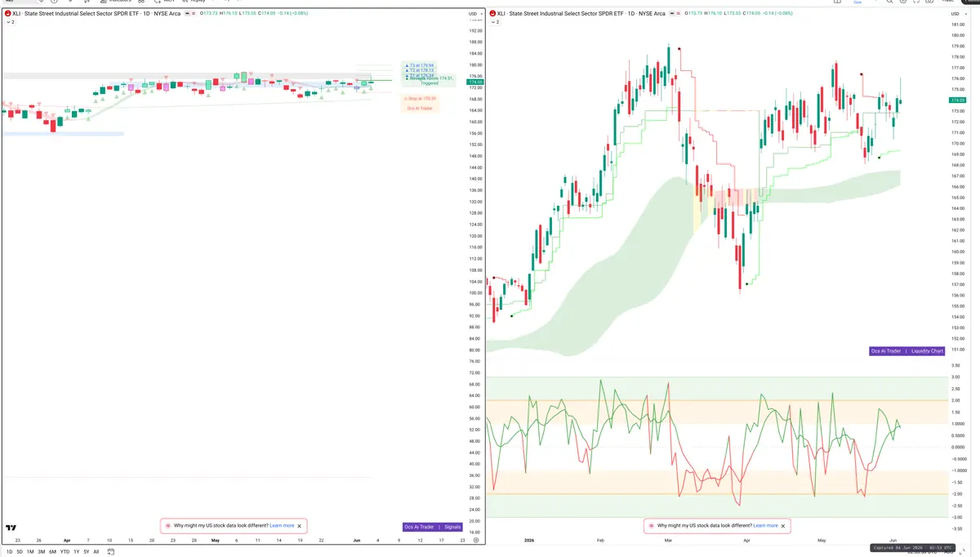Select the 5Y time range button
Screen dimensions: 980x557
pos(87,552)
